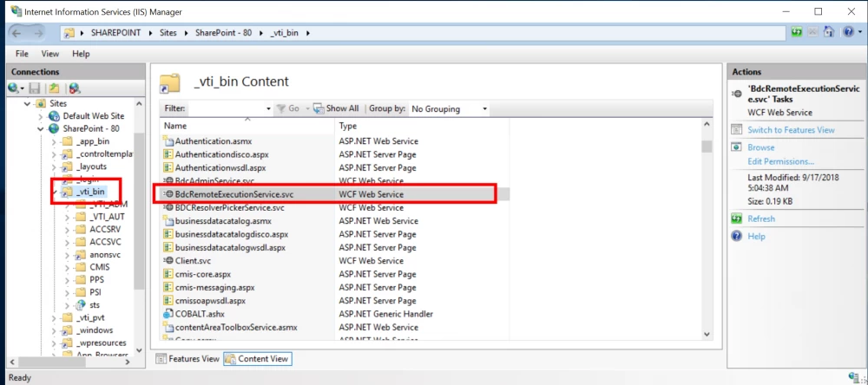Switch to the Features View tab

pos(187,358)
